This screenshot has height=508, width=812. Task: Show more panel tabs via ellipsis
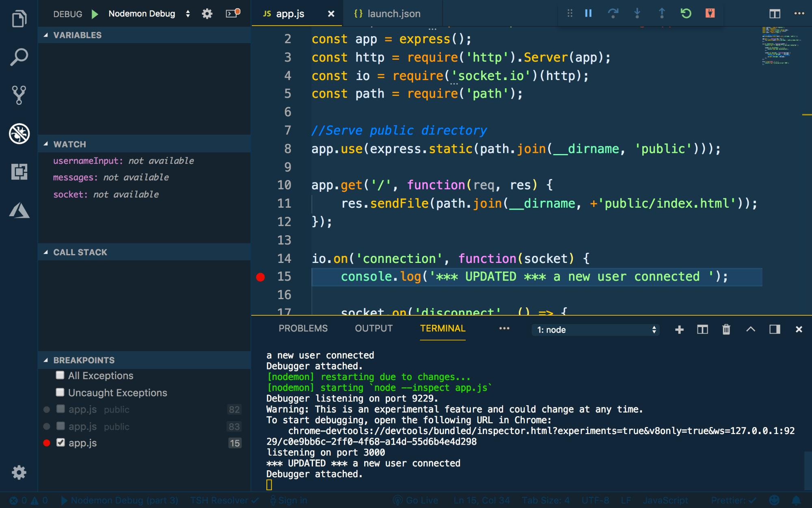504,328
